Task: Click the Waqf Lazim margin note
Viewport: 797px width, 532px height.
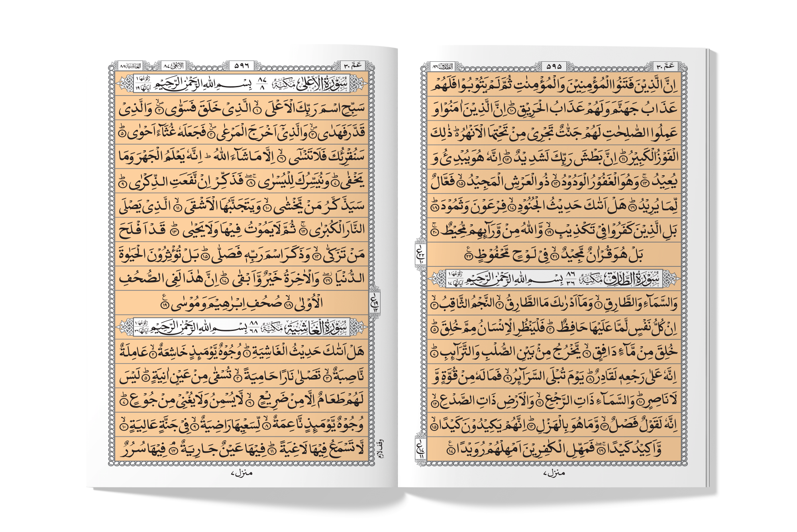Action: coord(381,449)
